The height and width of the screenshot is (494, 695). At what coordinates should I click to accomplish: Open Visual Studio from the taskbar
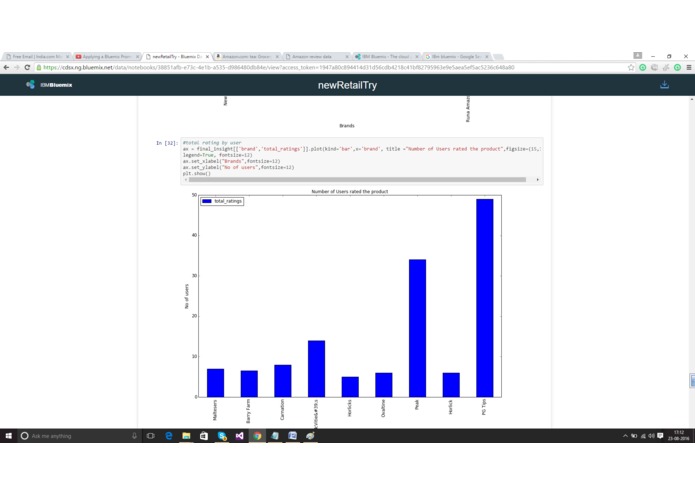click(239, 436)
